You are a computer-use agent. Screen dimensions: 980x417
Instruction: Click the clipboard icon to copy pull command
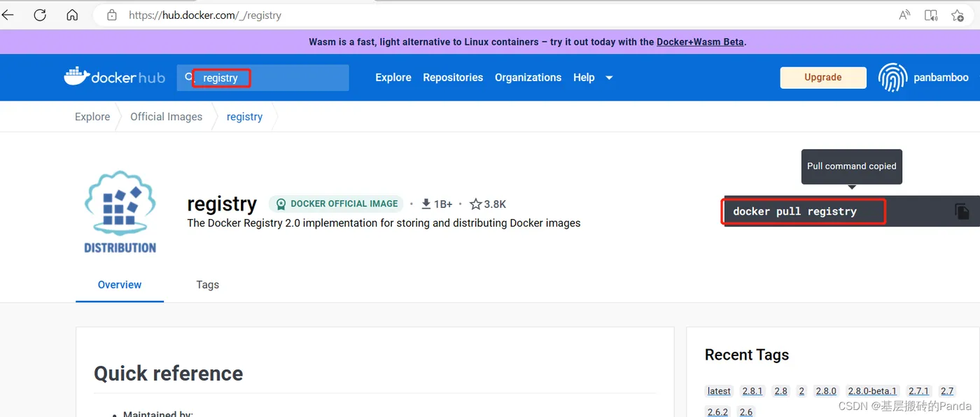963,211
